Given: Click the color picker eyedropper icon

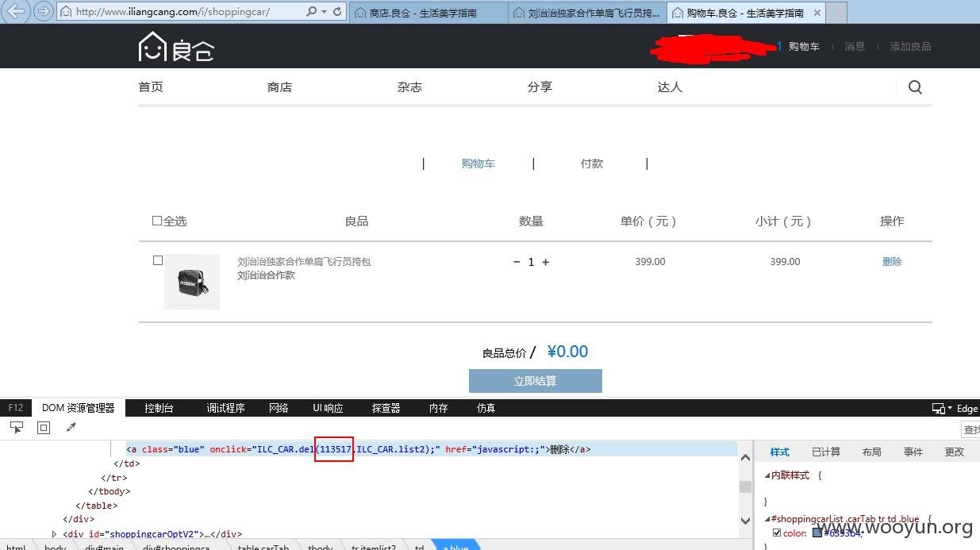Looking at the screenshot, I should pos(71,428).
